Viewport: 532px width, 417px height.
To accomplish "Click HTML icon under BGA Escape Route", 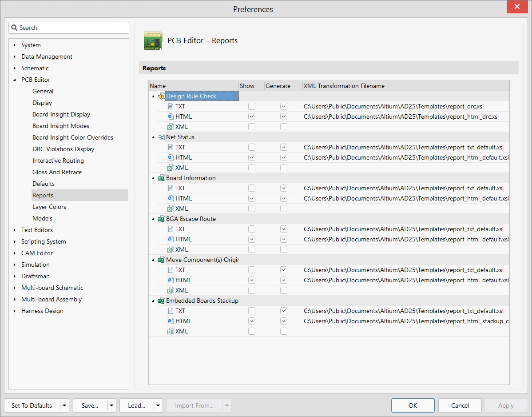I will coord(171,240).
